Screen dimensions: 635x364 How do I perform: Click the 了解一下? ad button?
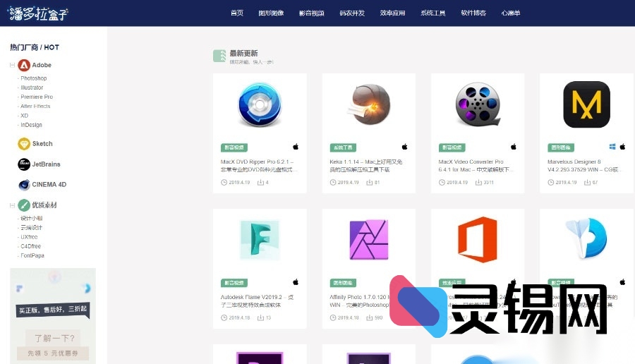pos(54,338)
